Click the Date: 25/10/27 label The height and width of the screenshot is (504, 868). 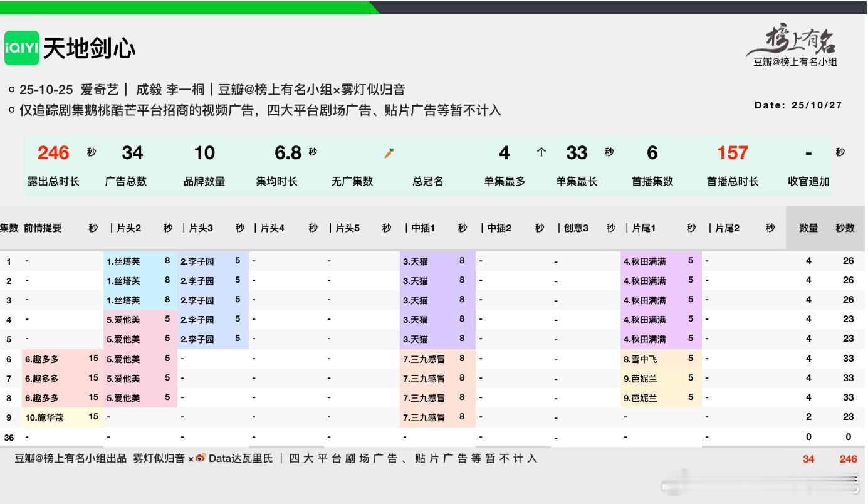pyautogui.click(x=798, y=105)
